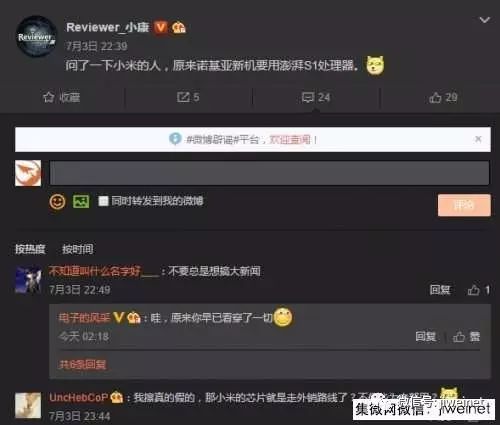Screen dimensions: 500x425
Task: Open the Reviewer_小康 profile avatar
Action: pos(36,36)
